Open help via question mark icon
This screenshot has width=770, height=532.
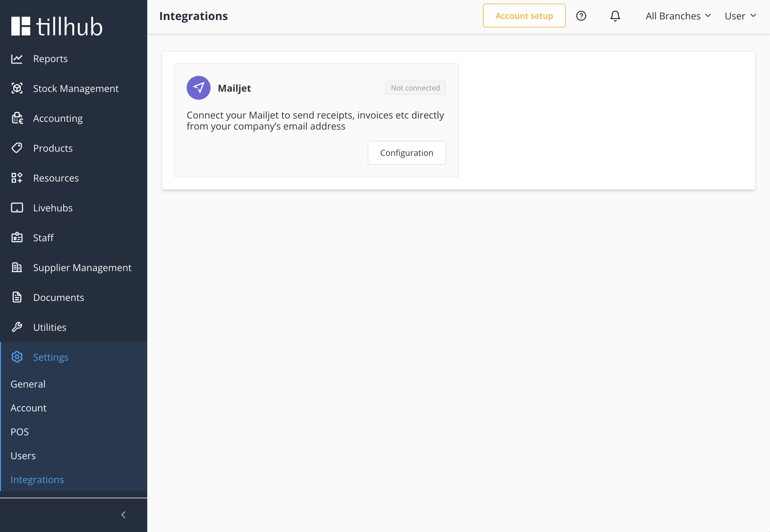[x=581, y=16]
